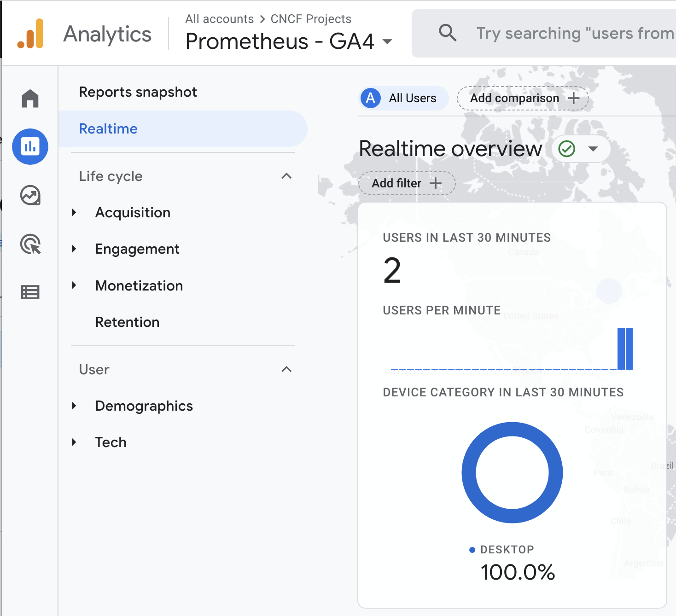The image size is (676, 616).
Task: Click the 'USERS IN LAST 30 MINUTES' heading
Action: (467, 238)
